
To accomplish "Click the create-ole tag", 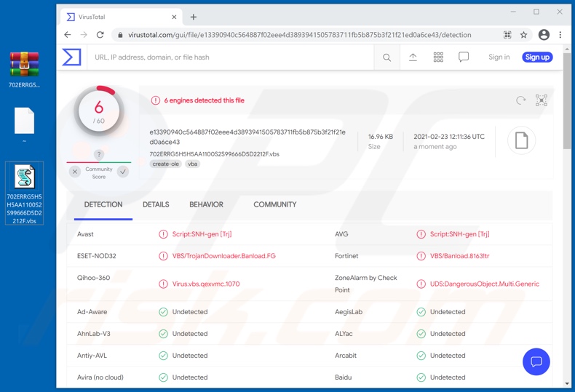I will [x=165, y=164].
